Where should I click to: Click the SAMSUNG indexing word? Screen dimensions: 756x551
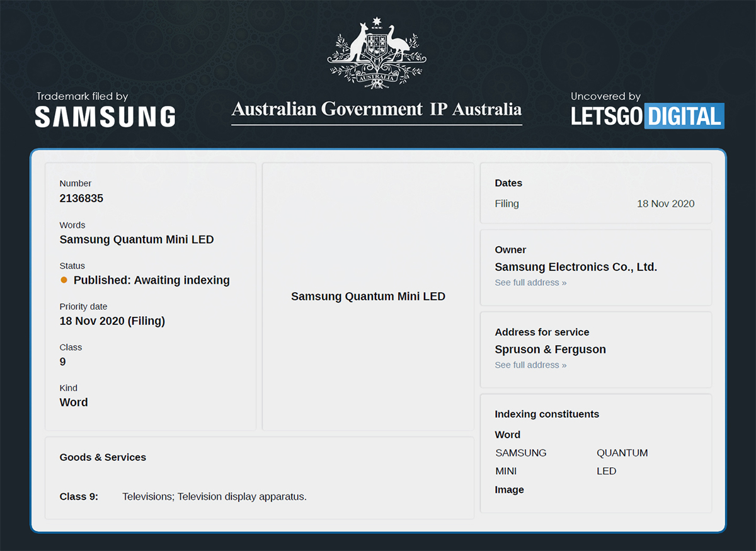click(521, 453)
